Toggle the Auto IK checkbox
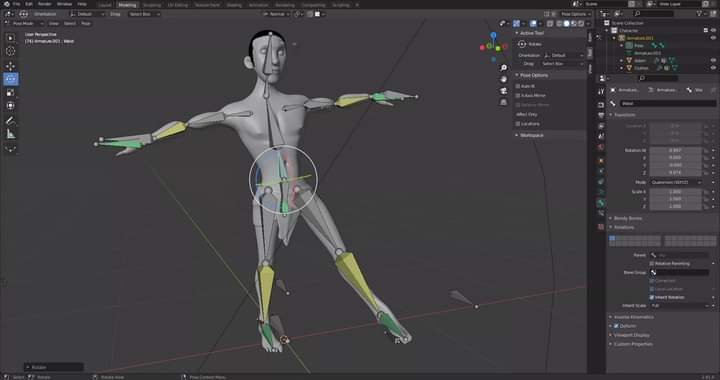 click(518, 86)
